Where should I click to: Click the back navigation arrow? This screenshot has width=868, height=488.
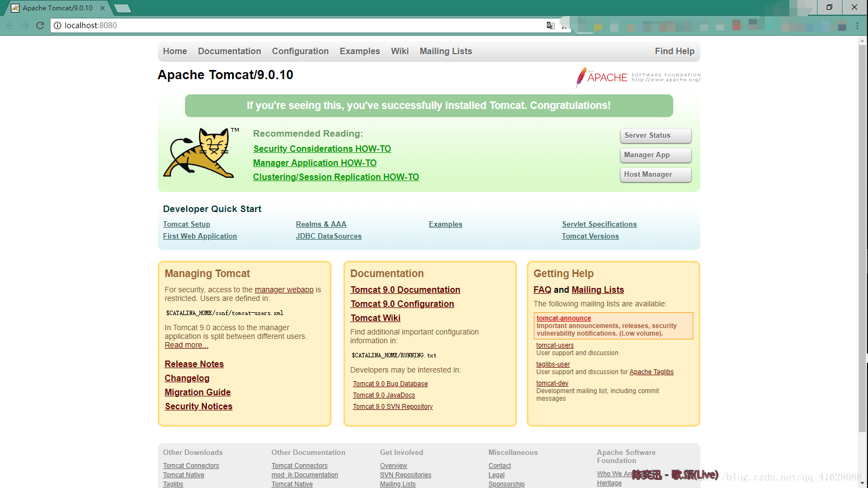(x=10, y=25)
